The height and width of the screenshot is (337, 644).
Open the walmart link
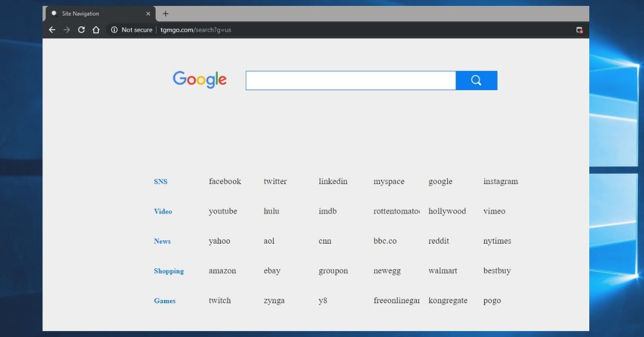pos(443,271)
